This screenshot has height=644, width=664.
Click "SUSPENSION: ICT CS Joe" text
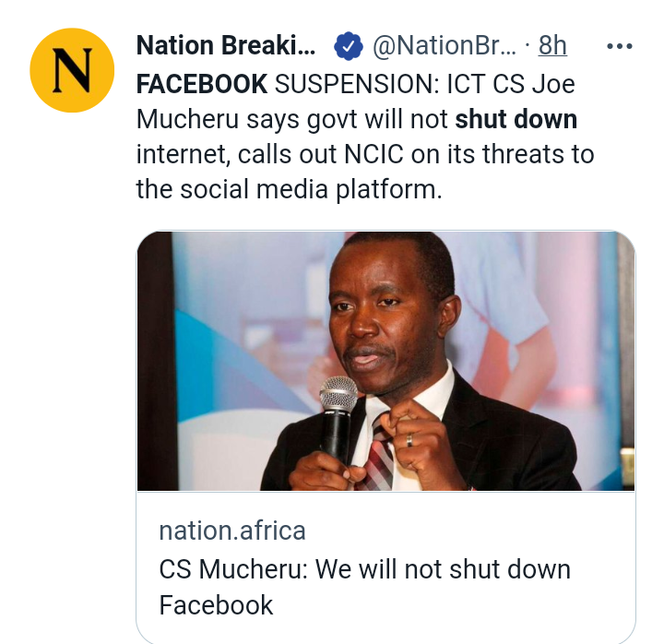tap(425, 84)
